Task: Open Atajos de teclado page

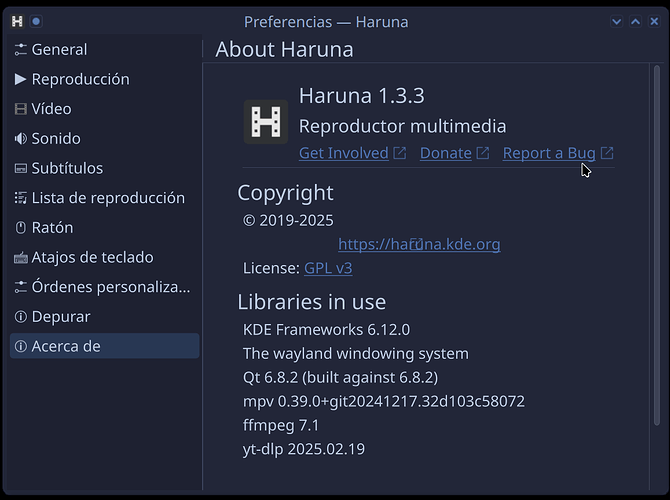Action: (x=104, y=257)
